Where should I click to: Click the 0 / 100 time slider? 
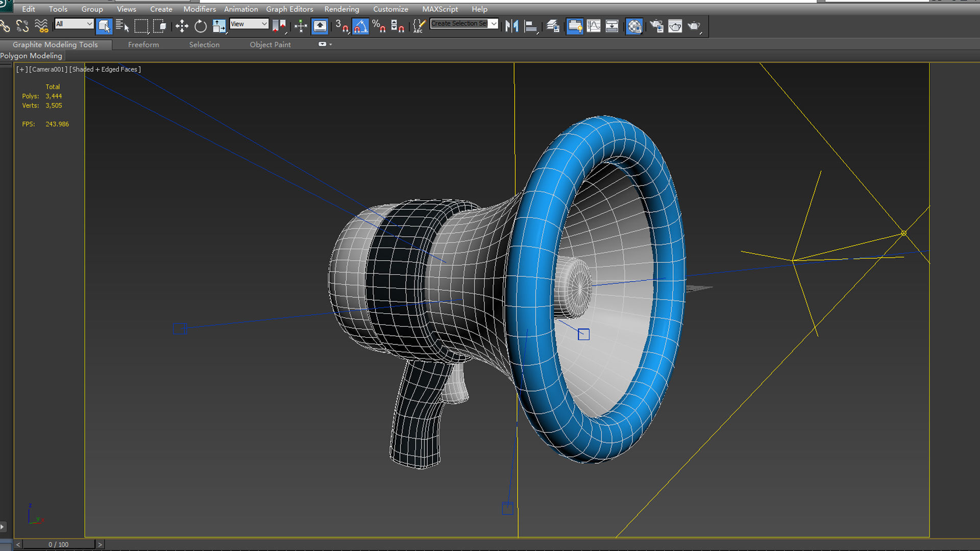click(59, 544)
